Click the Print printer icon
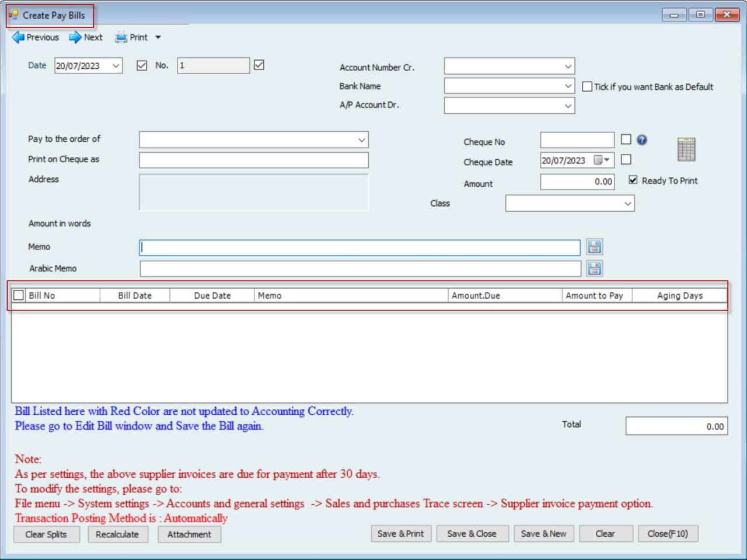Screen dimensions: 747x560 (121, 37)
